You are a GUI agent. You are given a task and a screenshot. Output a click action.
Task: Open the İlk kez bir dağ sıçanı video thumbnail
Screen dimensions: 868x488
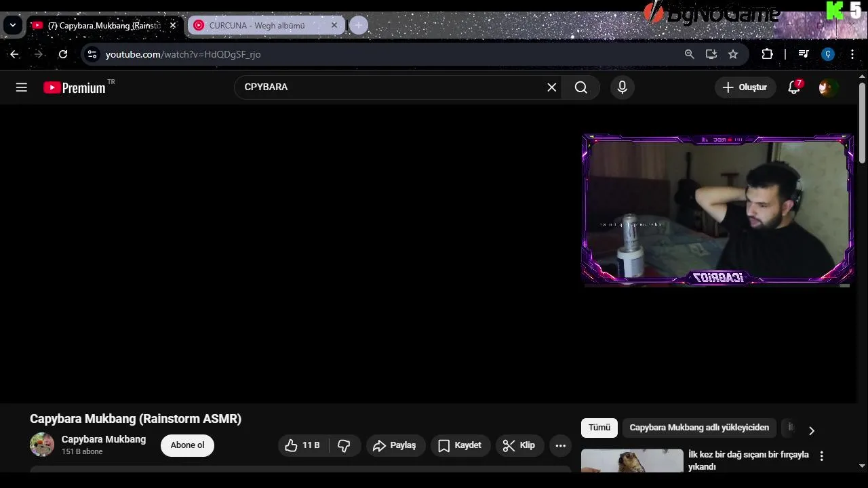coord(632,460)
